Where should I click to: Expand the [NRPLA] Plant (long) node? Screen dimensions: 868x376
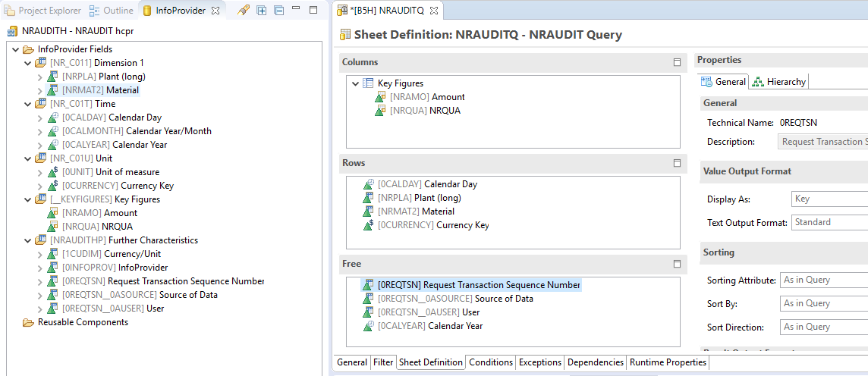coord(40,77)
